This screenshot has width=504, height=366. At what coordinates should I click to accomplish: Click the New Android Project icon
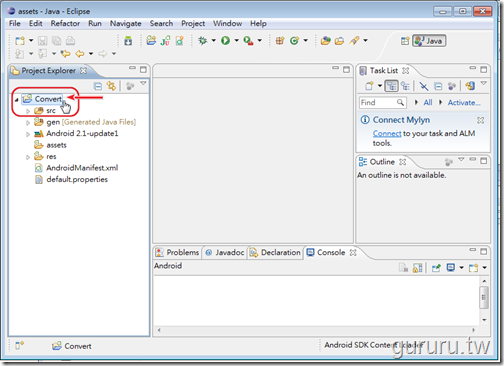click(x=151, y=40)
